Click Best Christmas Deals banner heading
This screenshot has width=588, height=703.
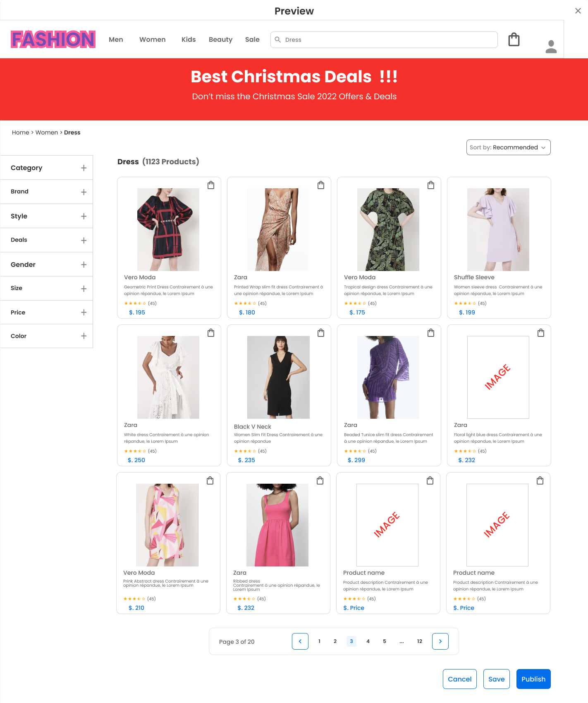point(294,77)
